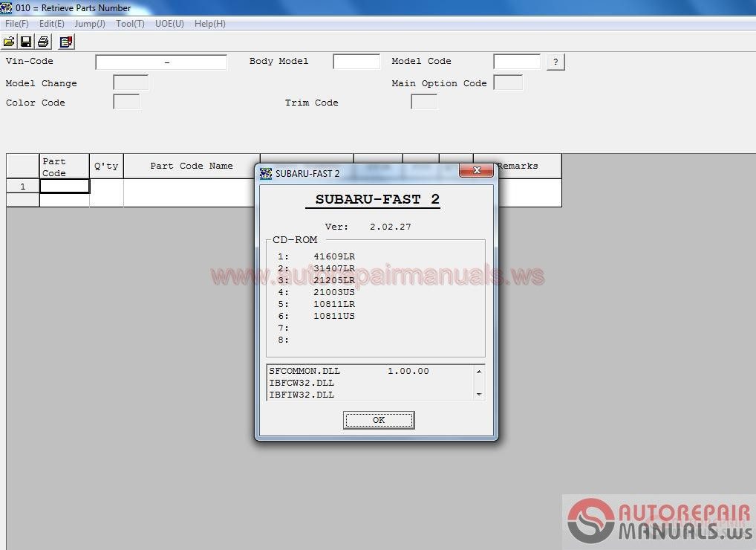Screen dimensions: 756x550
Task: Select IBFCW32.DLL in the list
Action: click(302, 383)
